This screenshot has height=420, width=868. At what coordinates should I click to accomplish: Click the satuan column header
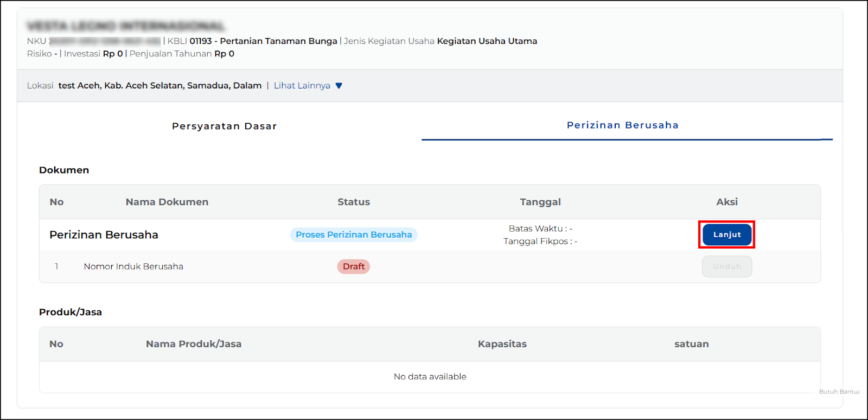click(x=691, y=344)
